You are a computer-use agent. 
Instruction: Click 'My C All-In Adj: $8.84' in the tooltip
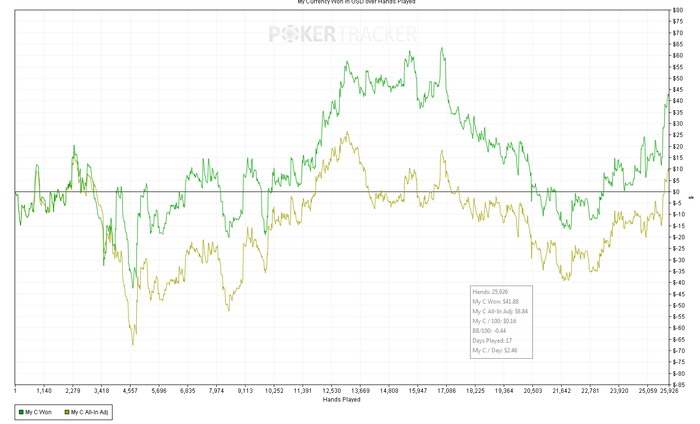pos(500,312)
